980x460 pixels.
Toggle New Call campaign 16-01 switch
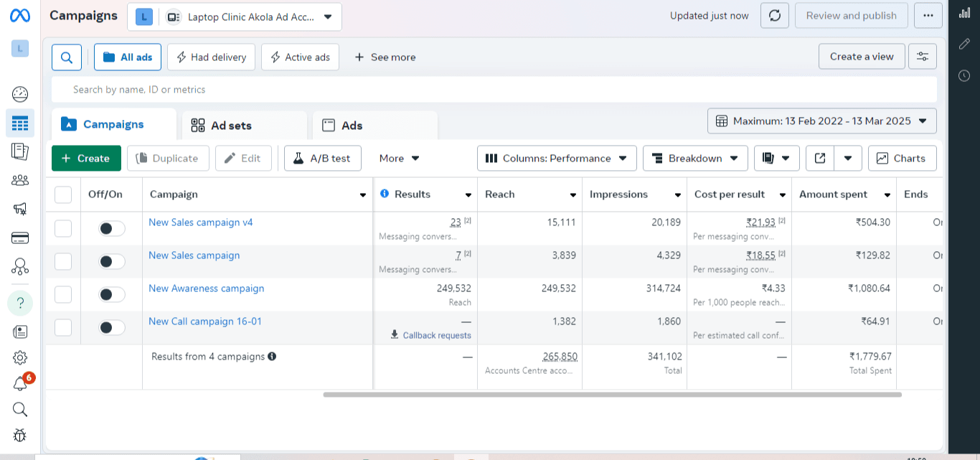[x=112, y=327]
